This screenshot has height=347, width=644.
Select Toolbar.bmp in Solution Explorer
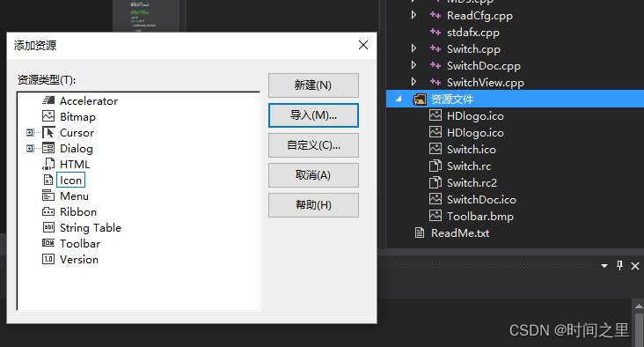pos(480,217)
